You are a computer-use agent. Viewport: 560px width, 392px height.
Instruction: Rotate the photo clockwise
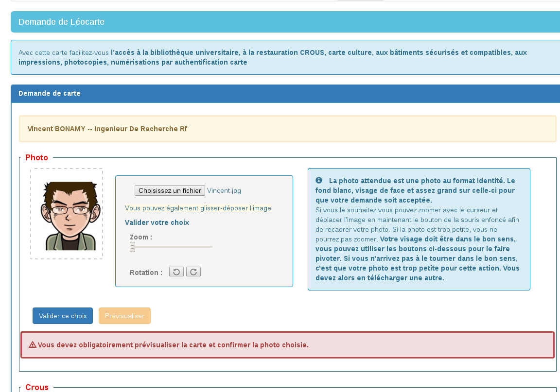coord(193,272)
